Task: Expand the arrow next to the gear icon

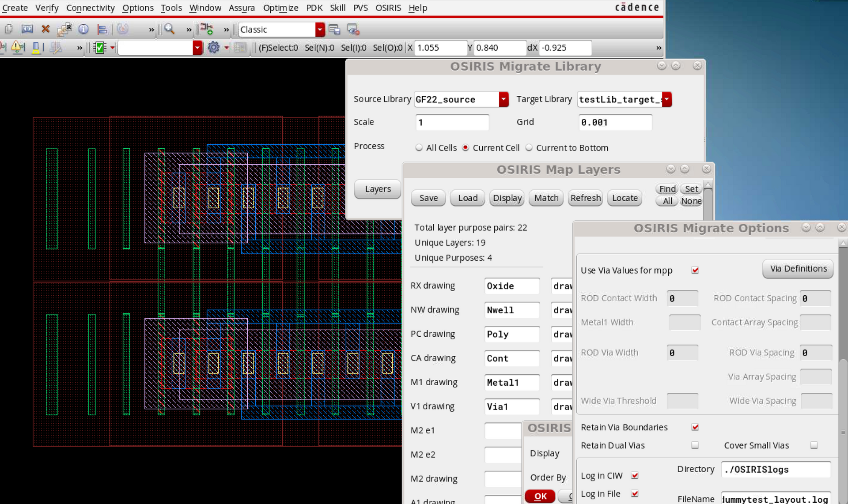Action: tap(227, 48)
